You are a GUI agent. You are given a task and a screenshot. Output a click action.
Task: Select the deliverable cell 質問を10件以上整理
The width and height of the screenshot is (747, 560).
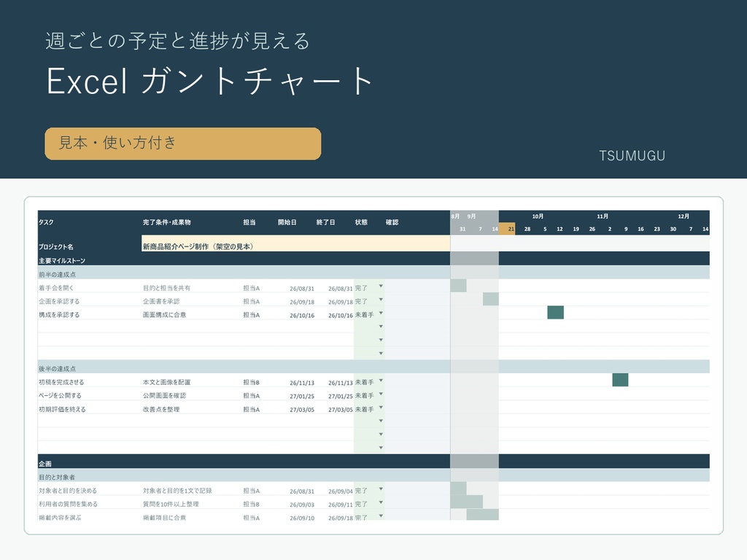click(171, 504)
